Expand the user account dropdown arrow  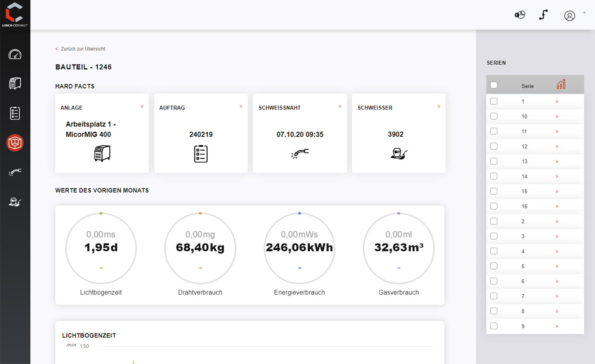584,13
